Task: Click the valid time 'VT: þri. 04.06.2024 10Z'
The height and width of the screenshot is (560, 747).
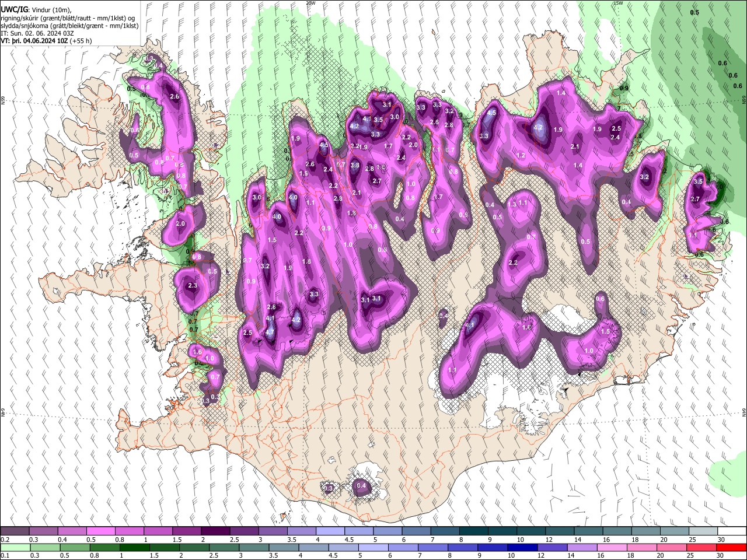Action: (x=34, y=41)
